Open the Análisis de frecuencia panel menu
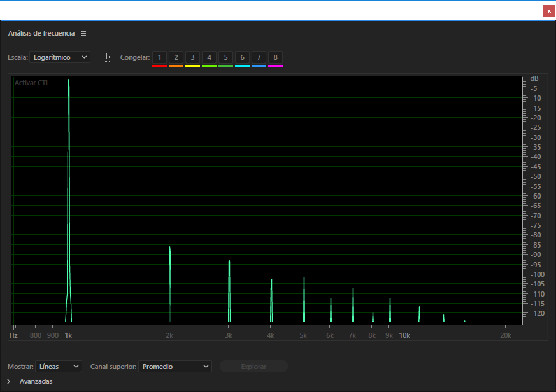The image size is (556, 392). 83,33
